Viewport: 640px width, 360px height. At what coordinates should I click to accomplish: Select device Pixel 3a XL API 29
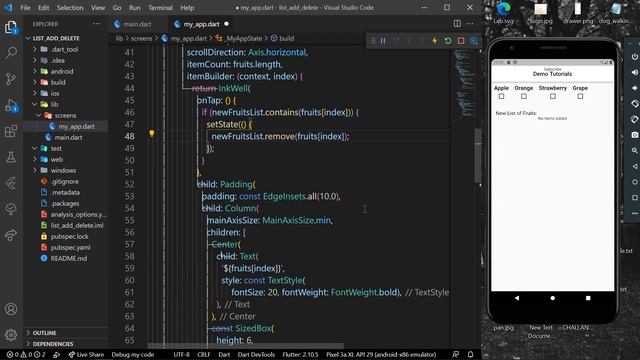coord(381,354)
